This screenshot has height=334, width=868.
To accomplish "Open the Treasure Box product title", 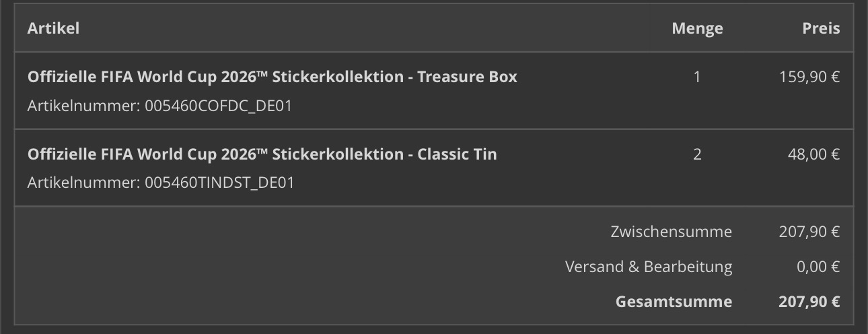I will tap(272, 77).
